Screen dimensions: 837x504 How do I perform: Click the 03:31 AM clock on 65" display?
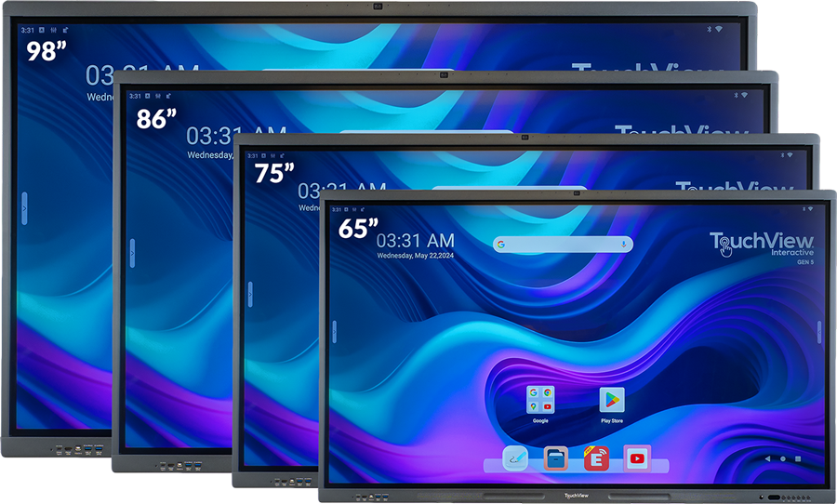[x=416, y=241]
